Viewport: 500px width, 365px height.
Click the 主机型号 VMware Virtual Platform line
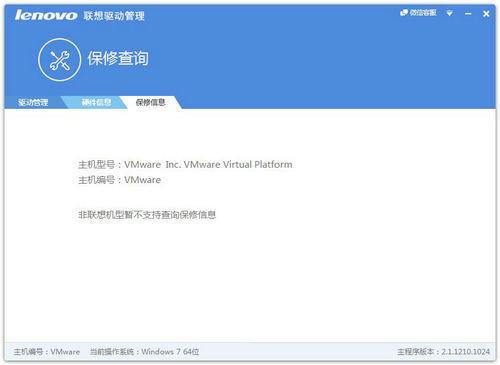pyautogui.click(x=185, y=164)
